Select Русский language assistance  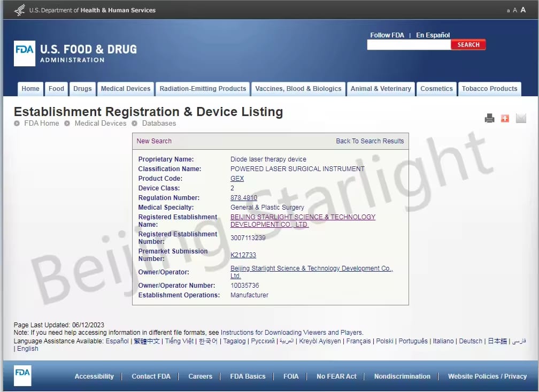[263, 341]
